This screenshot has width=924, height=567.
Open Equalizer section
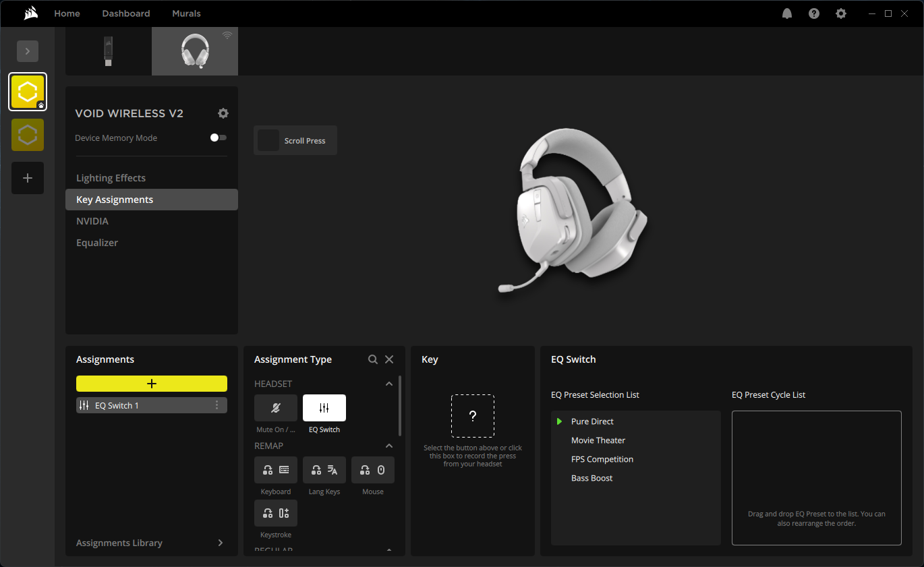coord(152,243)
